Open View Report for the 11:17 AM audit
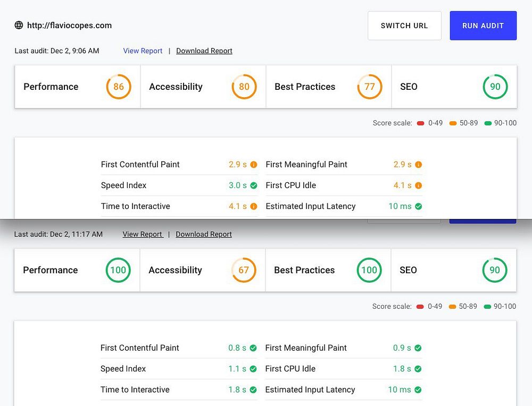Image resolution: width=532 pixels, height=406 pixels. tap(143, 234)
